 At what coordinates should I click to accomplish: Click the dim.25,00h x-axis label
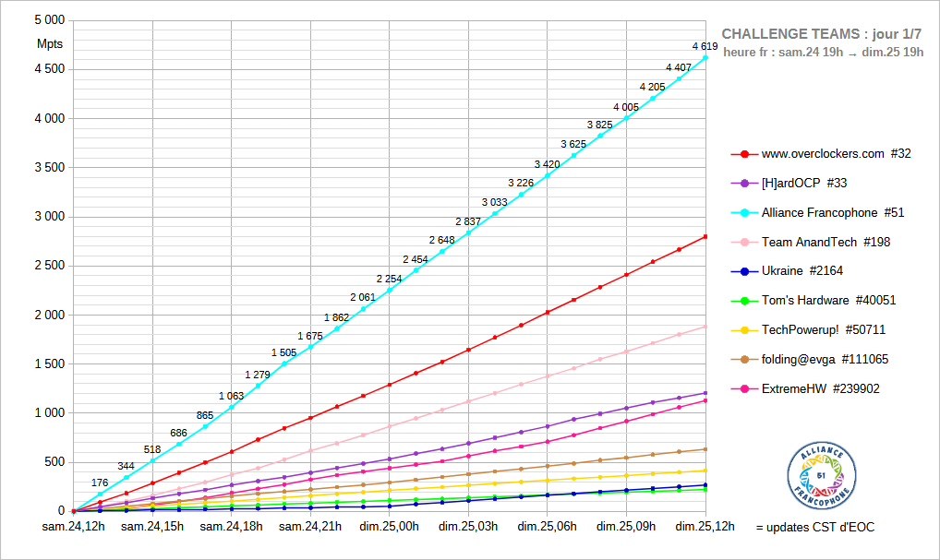pos(390,527)
